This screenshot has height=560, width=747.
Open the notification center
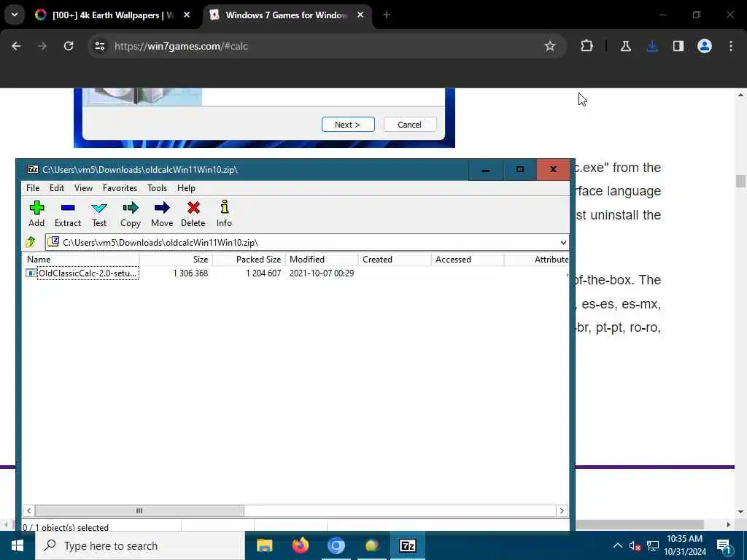point(723,546)
